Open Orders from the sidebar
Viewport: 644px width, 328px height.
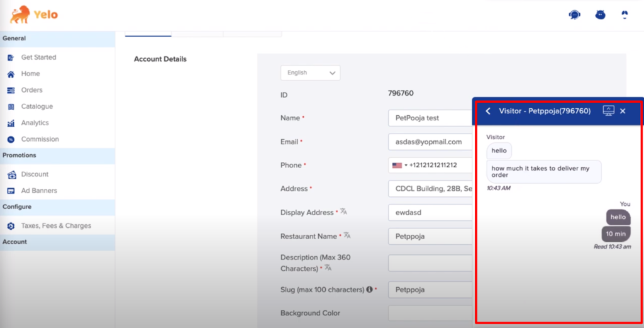[x=31, y=90]
